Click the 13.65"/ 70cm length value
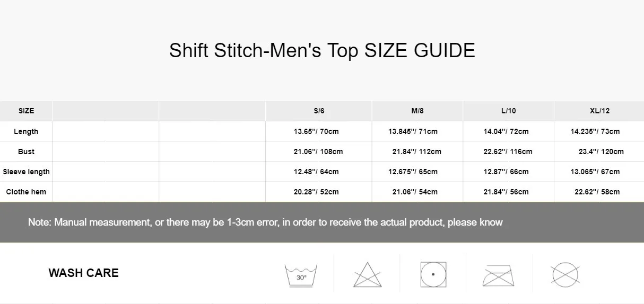 (316, 131)
